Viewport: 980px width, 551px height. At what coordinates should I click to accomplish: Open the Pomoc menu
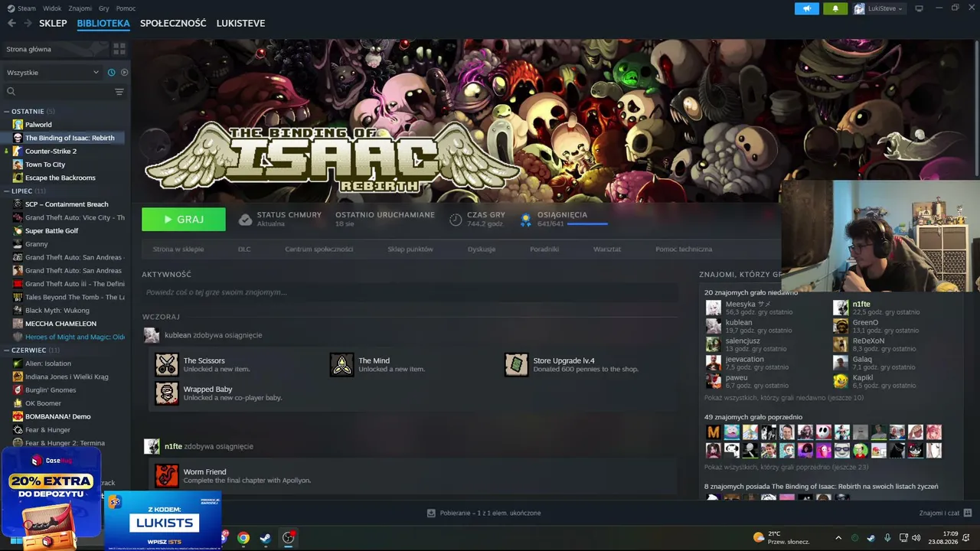126,8
